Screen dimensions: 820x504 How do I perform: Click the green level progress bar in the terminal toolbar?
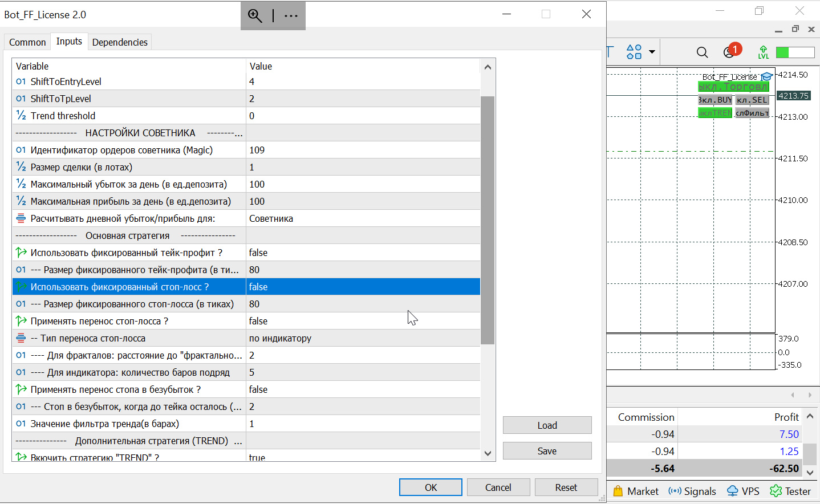point(795,52)
